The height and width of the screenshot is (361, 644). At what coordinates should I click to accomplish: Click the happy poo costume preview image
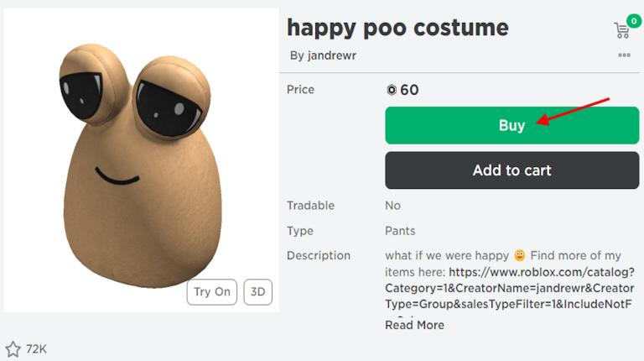(141, 160)
